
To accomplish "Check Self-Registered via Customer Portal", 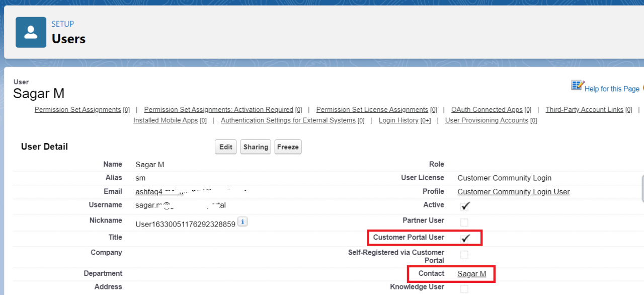I will [x=464, y=254].
